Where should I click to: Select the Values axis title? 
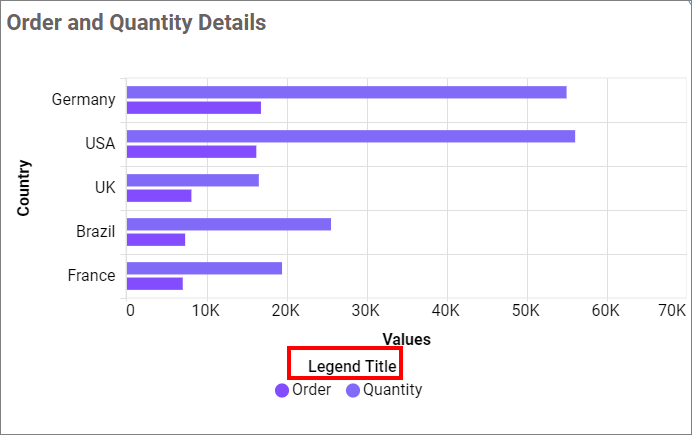click(406, 339)
